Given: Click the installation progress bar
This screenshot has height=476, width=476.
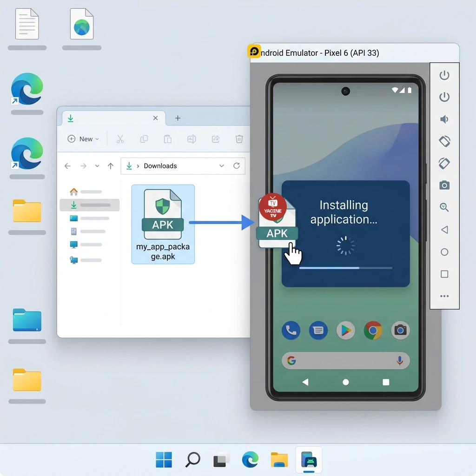Looking at the screenshot, I should pyautogui.click(x=345, y=268).
